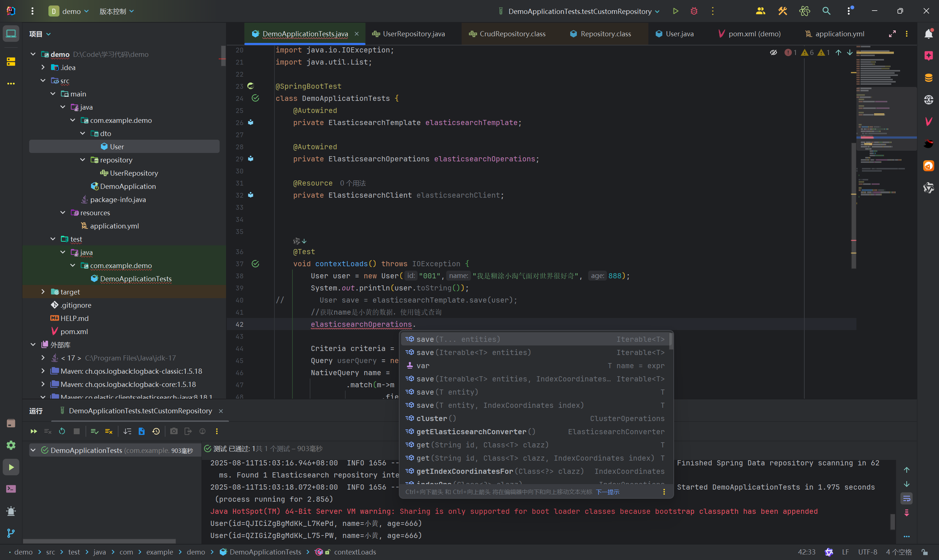This screenshot has width=939, height=560.
Task: Open the 42:33 caret position indicator
Action: point(807,552)
